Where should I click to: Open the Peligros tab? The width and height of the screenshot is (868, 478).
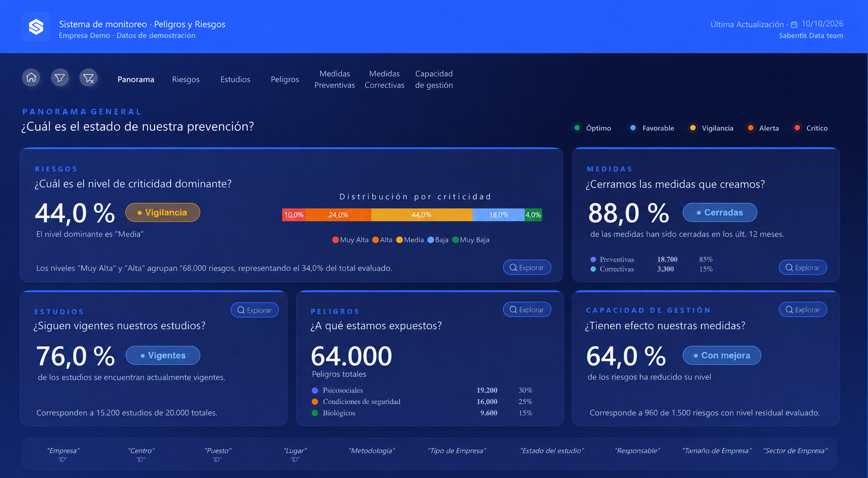tap(285, 79)
